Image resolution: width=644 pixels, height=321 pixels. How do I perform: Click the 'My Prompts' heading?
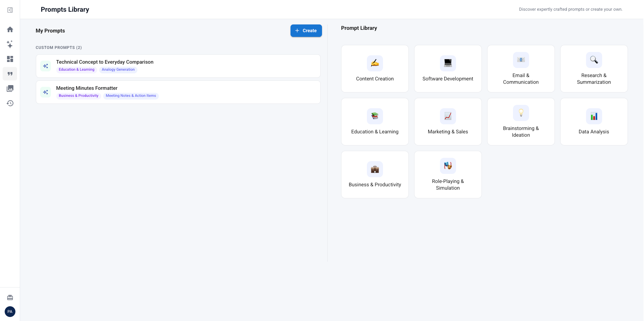50,31
